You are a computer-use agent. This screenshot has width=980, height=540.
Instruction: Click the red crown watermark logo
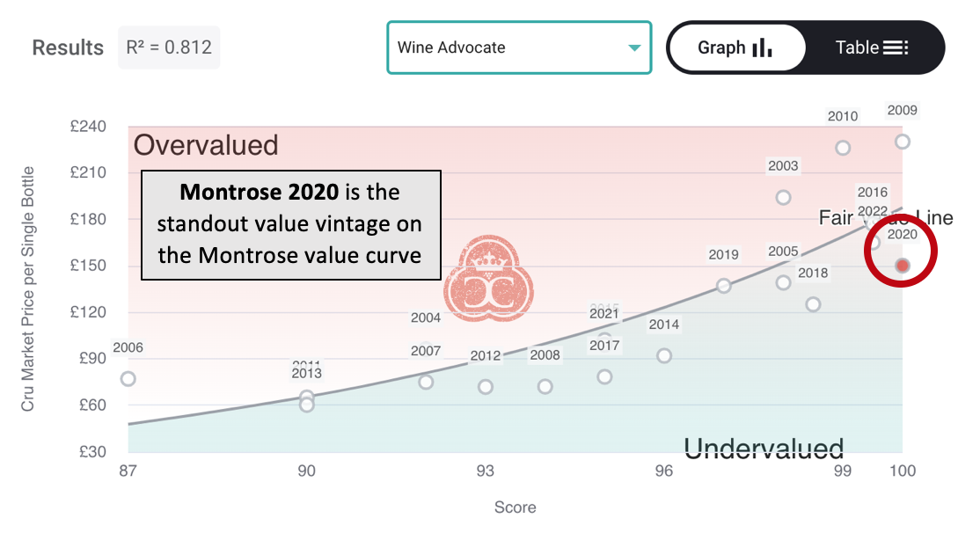click(488, 279)
